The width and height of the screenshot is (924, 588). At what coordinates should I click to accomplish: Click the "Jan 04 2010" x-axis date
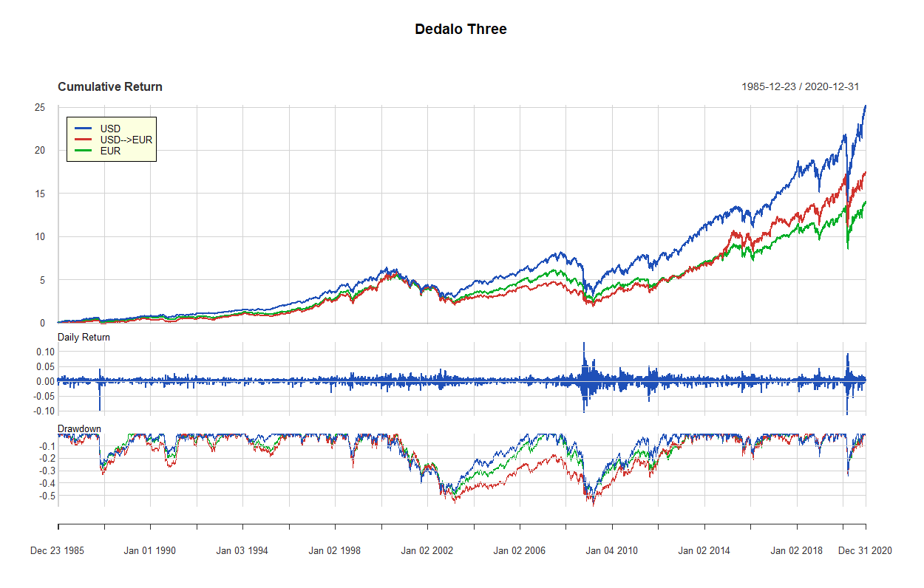[x=611, y=551]
